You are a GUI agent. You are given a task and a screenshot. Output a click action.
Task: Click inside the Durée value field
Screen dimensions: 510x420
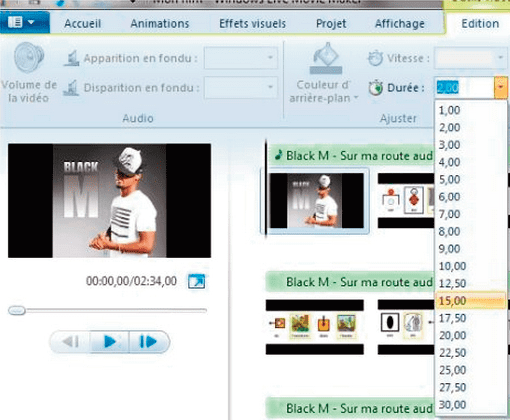[x=464, y=87]
